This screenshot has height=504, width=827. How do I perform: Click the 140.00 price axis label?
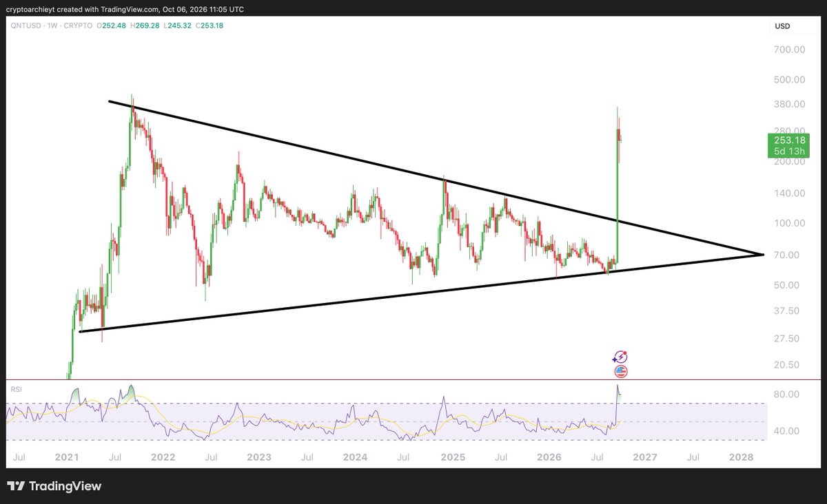(x=788, y=193)
